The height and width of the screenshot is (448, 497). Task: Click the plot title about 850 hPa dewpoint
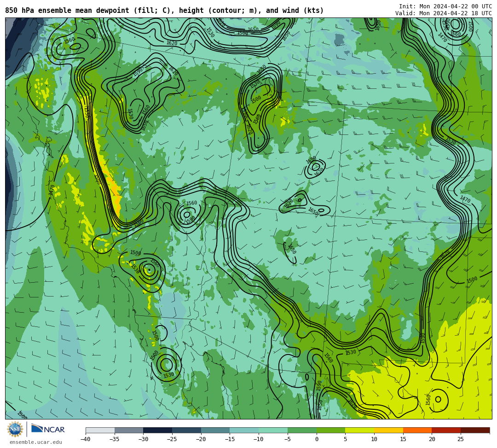[x=164, y=11]
